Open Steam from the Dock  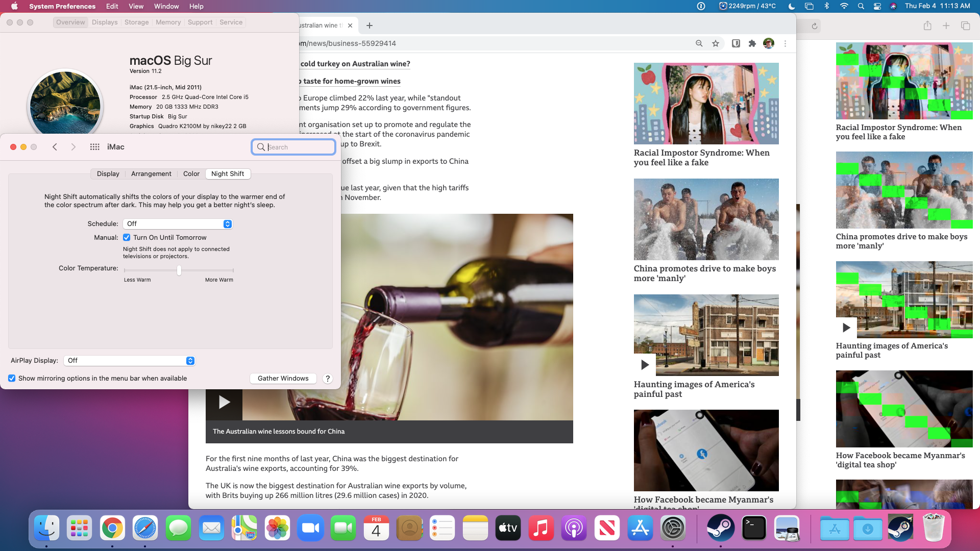click(x=720, y=528)
